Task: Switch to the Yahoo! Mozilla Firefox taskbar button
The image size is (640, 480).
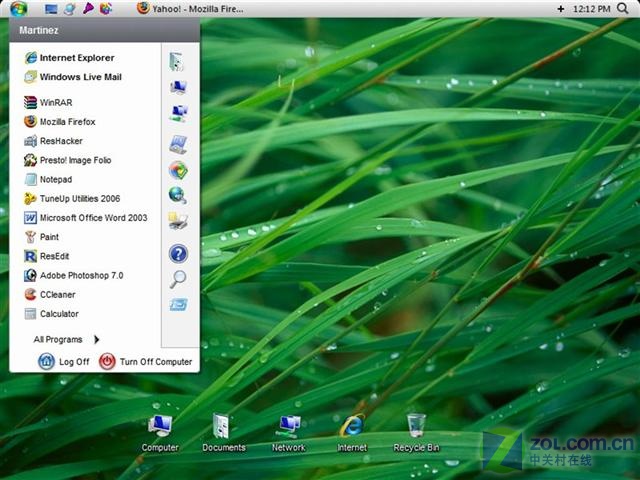Action: click(x=190, y=9)
